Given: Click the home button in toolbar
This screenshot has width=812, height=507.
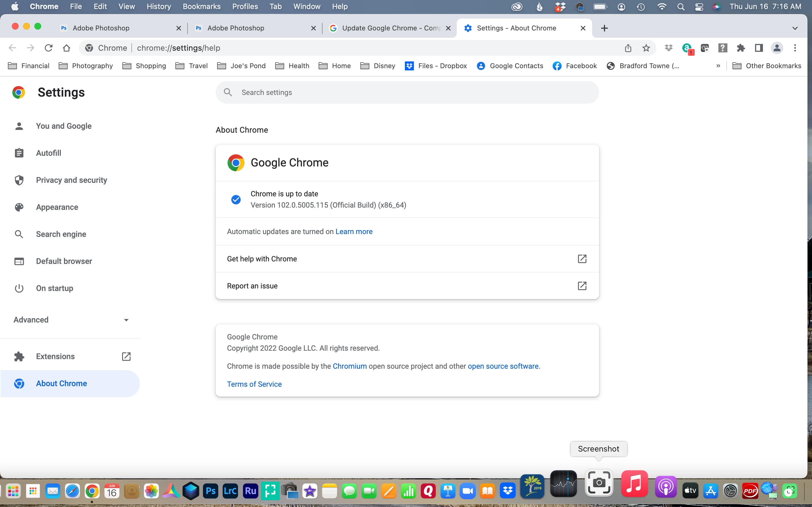Looking at the screenshot, I should [67, 48].
